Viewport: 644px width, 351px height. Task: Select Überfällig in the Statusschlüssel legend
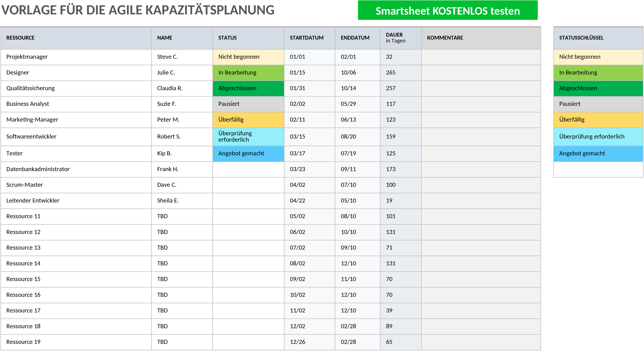598,120
